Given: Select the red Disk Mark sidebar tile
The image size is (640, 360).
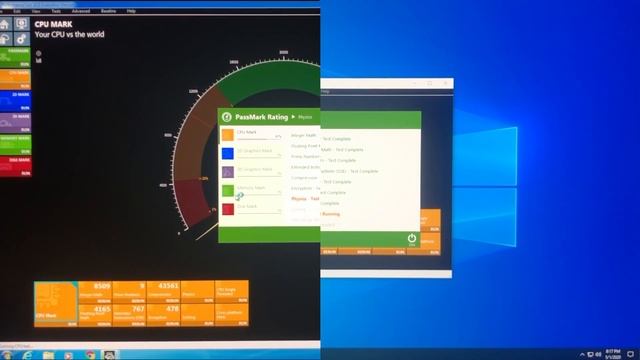Looking at the screenshot, I should (15, 167).
